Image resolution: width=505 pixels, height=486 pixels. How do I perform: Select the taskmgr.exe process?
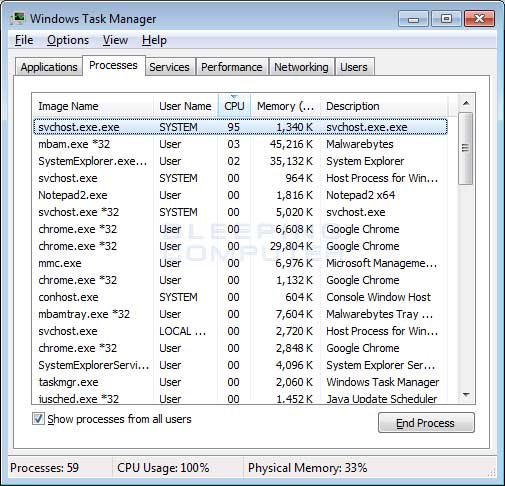coord(240,382)
